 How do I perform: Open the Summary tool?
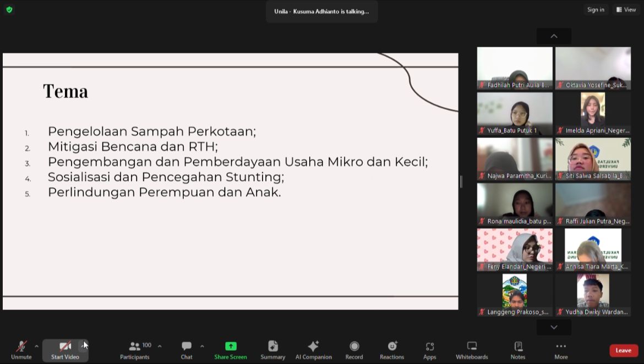pos(272,350)
